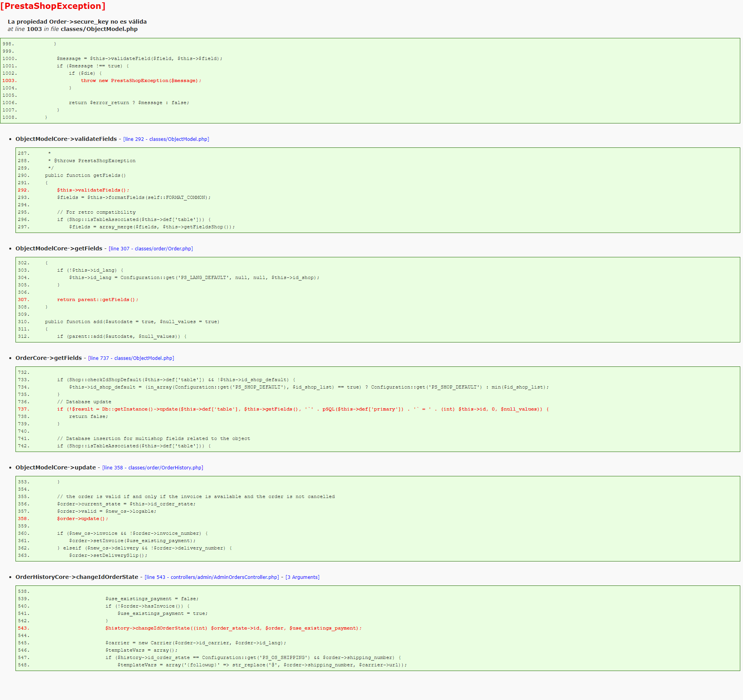Image resolution: width=743 pixels, height=700 pixels.
Task: Click 'classes/ObjectModel.php' in the error header
Action: 99,29
